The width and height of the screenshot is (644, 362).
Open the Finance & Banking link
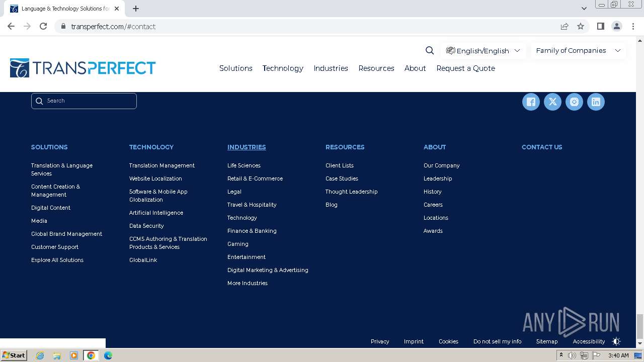pos(252,231)
